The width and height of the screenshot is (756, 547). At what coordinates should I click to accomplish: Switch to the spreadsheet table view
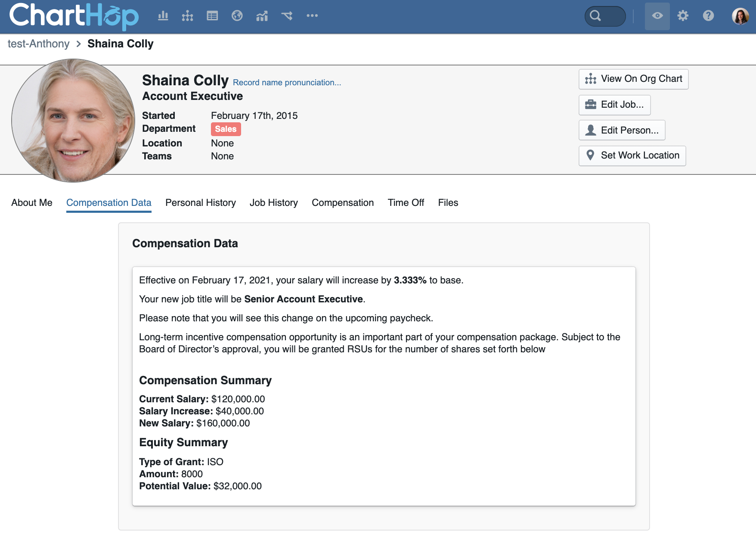point(212,16)
